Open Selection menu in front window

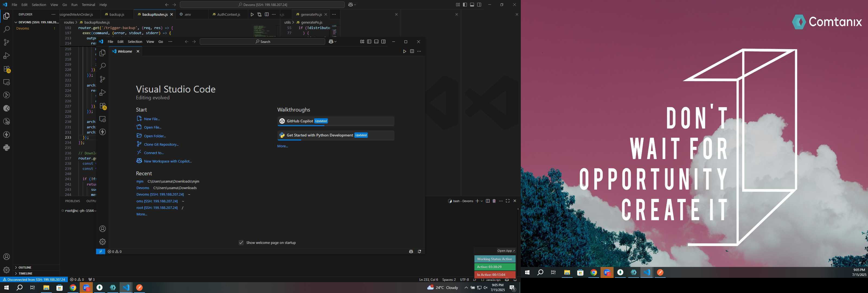coord(135,42)
